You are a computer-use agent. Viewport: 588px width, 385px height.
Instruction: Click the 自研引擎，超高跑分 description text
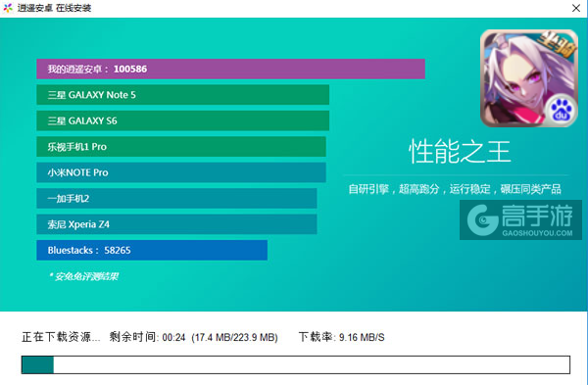point(455,189)
